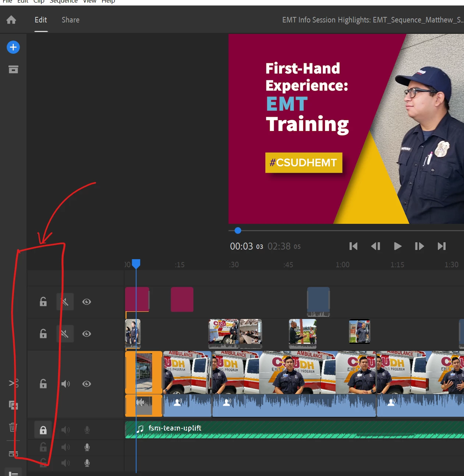Select the orange highlighted building clip
This screenshot has width=464, height=476.
click(144, 372)
